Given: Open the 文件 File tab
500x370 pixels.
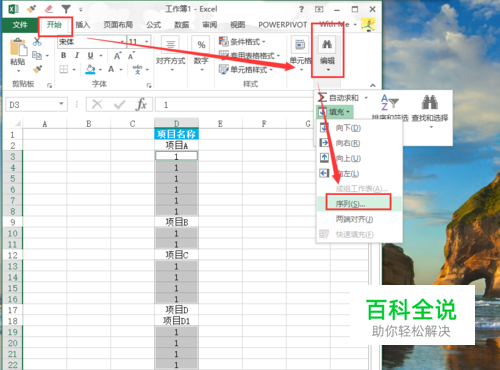Looking at the screenshot, I should coord(20,25).
